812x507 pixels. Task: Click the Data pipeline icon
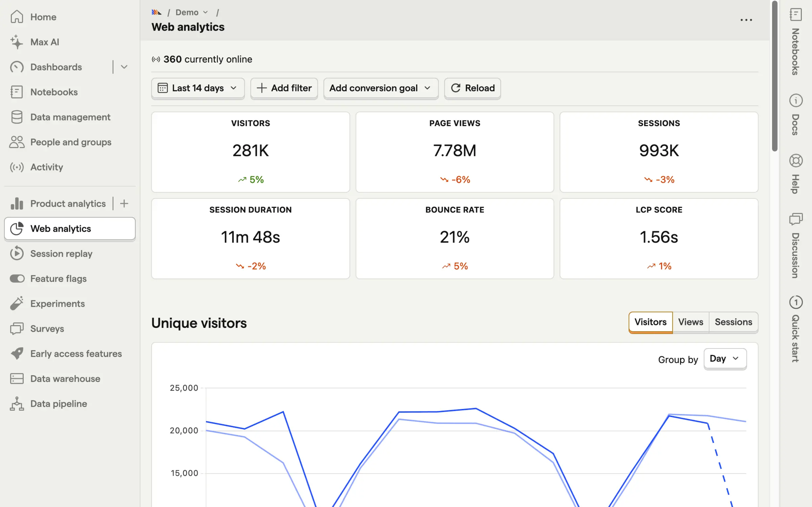point(16,404)
